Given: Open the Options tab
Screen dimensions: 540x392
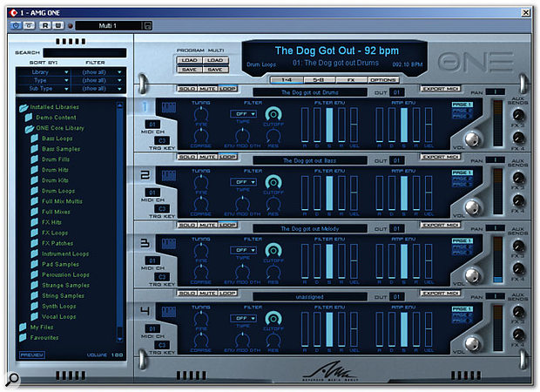Looking at the screenshot, I should 383,80.
